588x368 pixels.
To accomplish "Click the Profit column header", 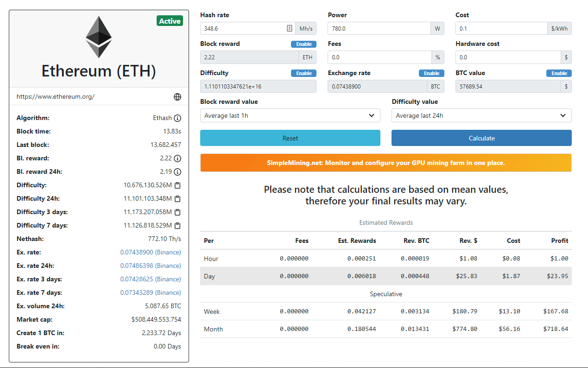I will point(560,241).
